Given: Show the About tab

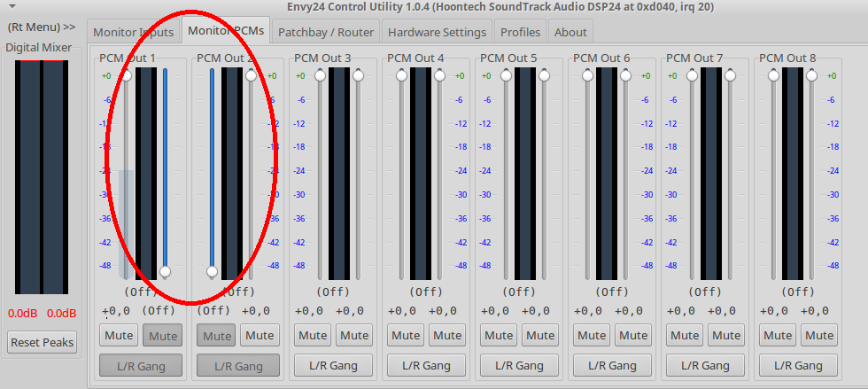Looking at the screenshot, I should (570, 32).
